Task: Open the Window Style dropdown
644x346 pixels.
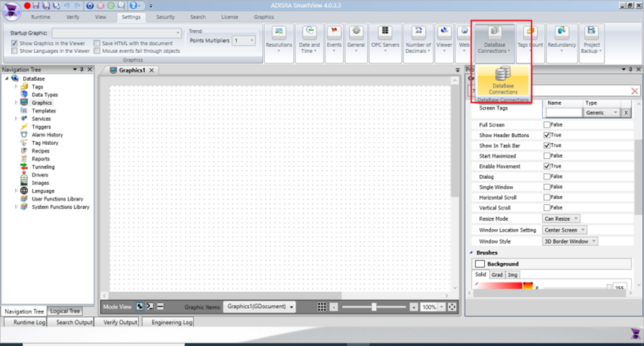Action: click(570, 241)
